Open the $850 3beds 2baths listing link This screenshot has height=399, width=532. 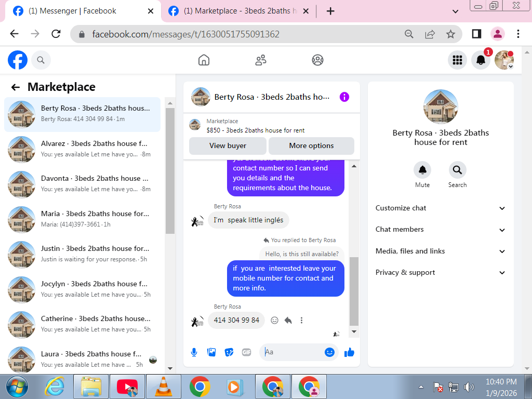pos(256,130)
